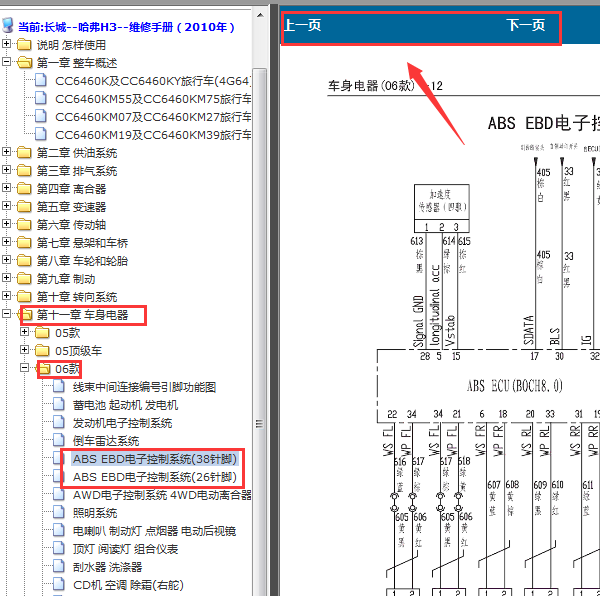Click open-folder icon of 第一章 整车概述
The width and height of the screenshot is (600, 596).
(24, 63)
